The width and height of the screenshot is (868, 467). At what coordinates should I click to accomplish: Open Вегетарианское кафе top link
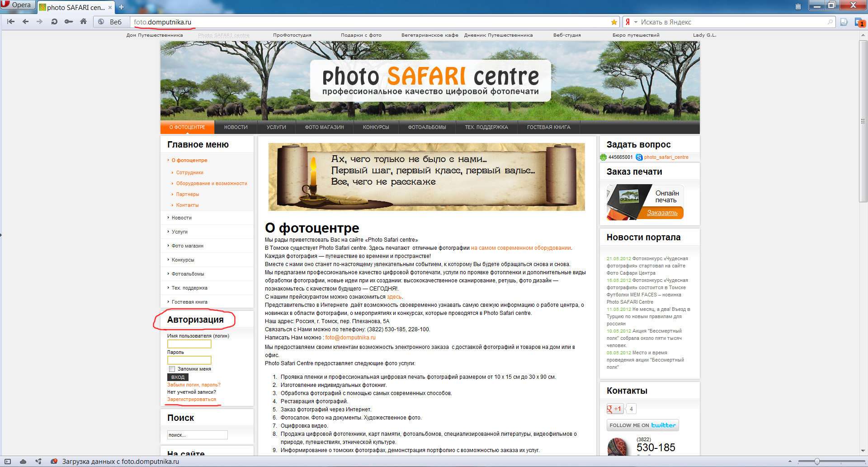pos(430,35)
